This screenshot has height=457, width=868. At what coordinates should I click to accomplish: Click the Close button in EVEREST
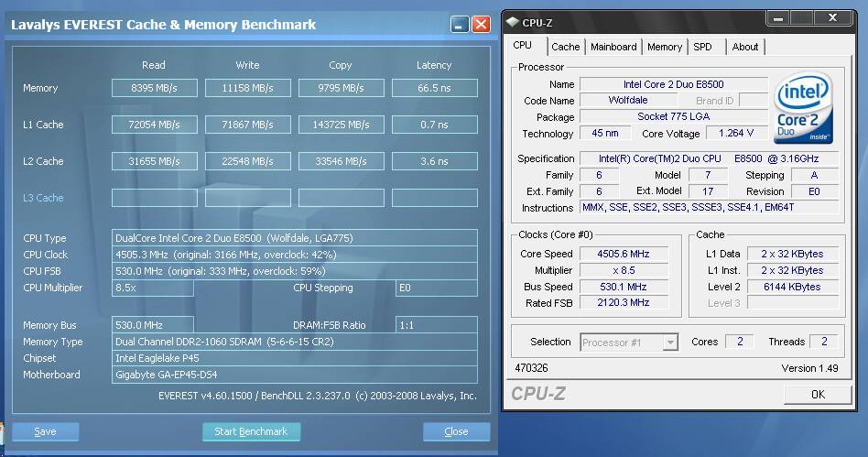point(456,431)
